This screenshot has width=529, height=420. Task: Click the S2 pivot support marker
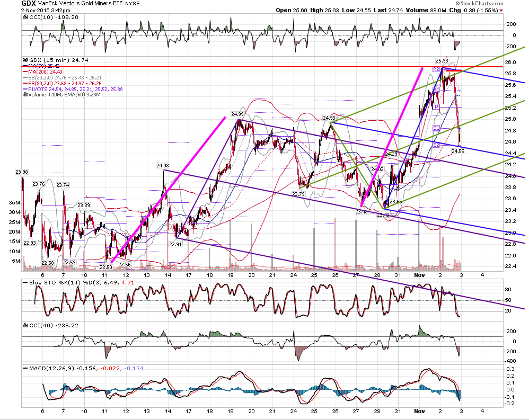point(436,145)
